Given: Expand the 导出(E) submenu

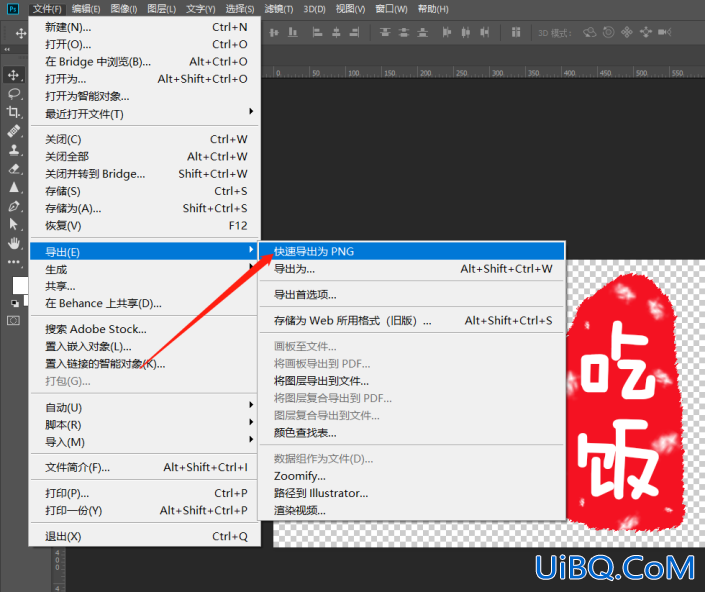Looking at the screenshot, I should point(145,252).
